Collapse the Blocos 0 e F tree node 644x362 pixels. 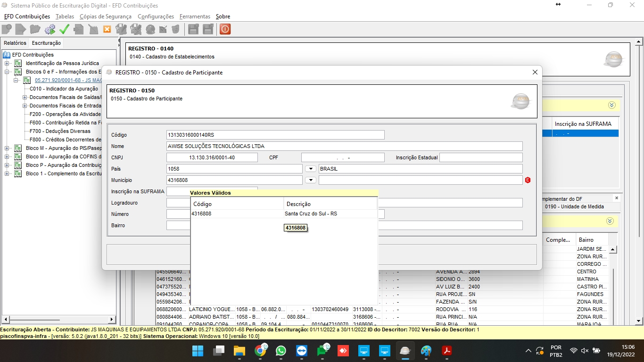tap(7, 72)
